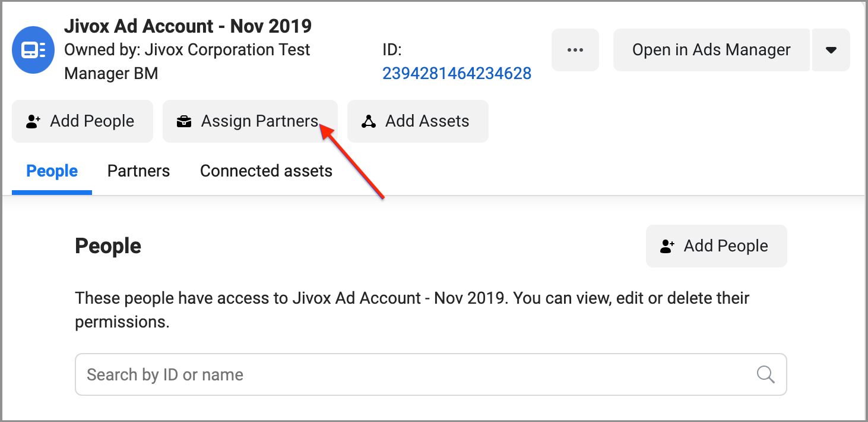This screenshot has width=868, height=422.
Task: Click the account ID 2394281464234628 link
Action: click(457, 74)
